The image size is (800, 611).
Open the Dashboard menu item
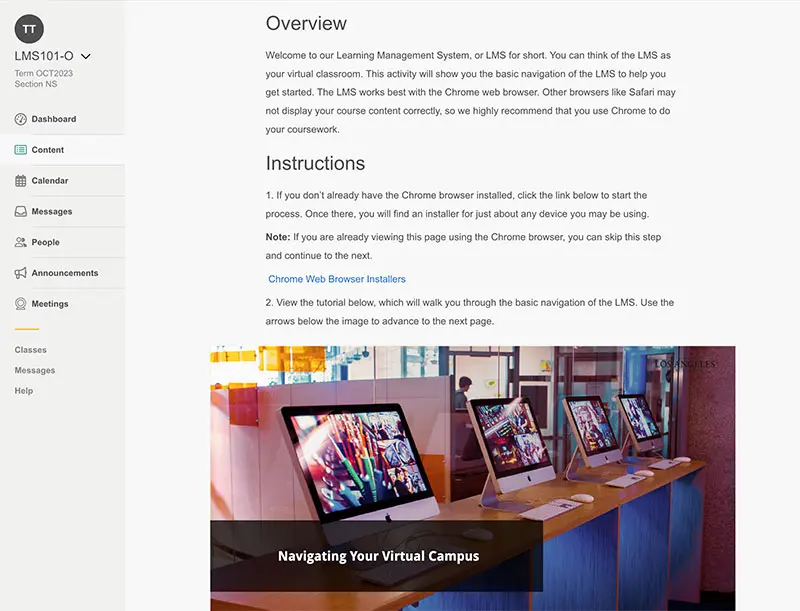pos(54,119)
